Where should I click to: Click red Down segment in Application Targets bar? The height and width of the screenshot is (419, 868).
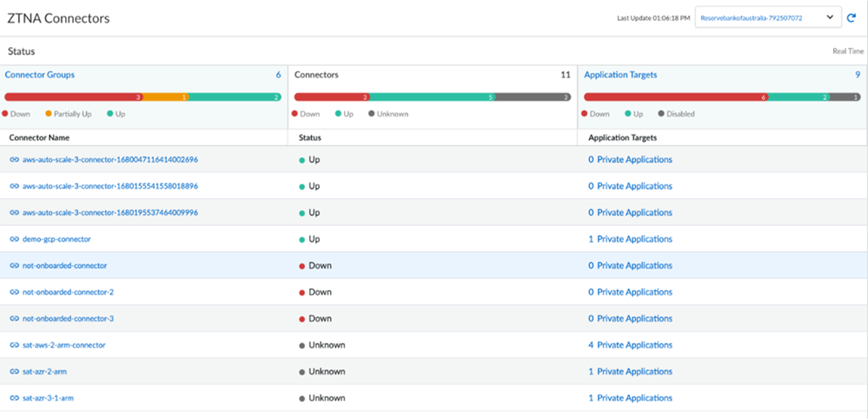(x=675, y=97)
